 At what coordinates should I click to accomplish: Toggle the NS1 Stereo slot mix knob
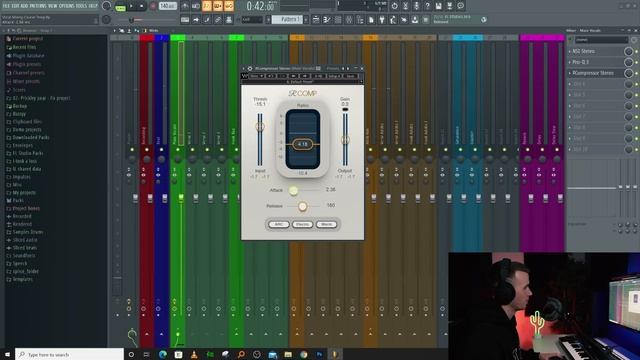[629, 51]
